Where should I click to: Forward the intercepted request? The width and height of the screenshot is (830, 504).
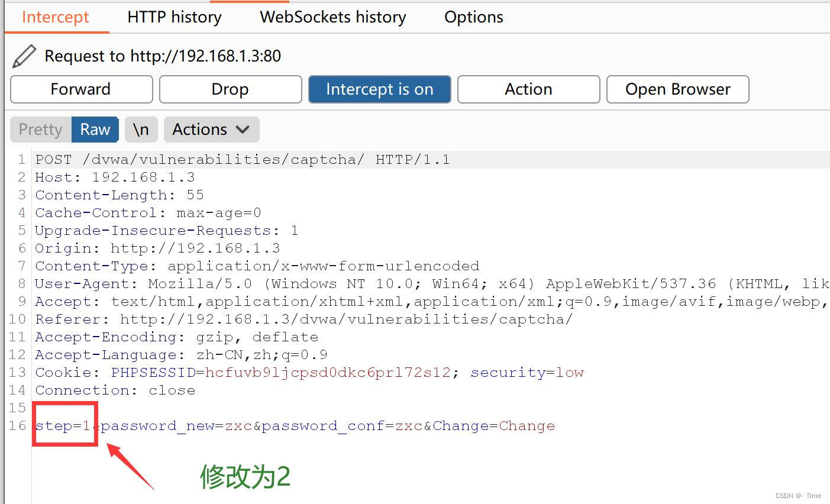click(81, 89)
